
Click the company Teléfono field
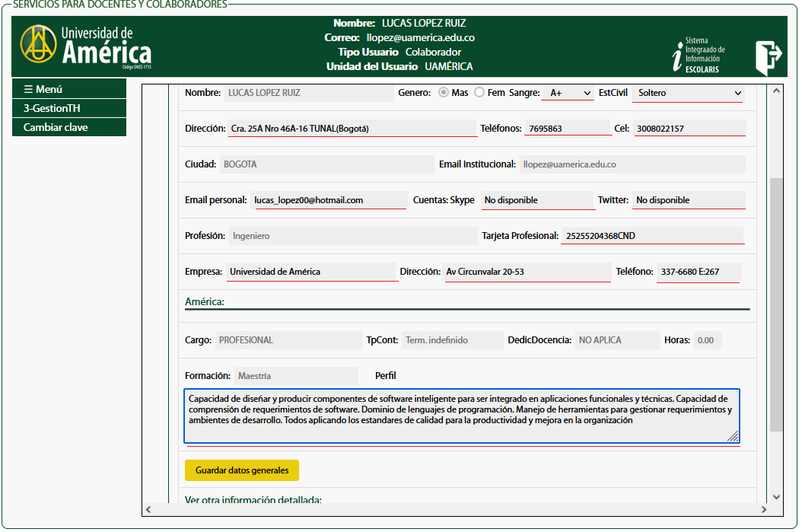pos(699,272)
